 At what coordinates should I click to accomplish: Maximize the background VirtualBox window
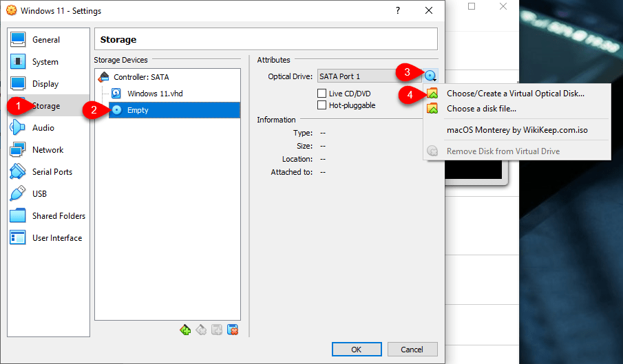[472, 6]
